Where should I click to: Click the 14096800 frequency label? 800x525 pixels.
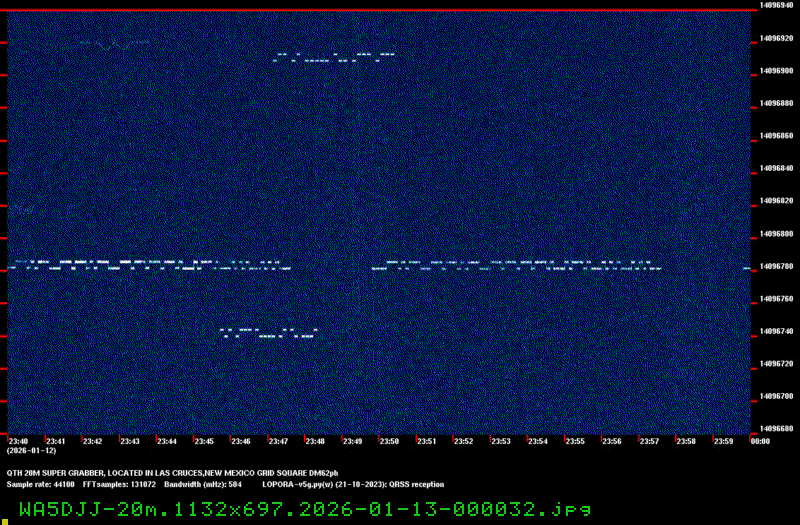[777, 234]
